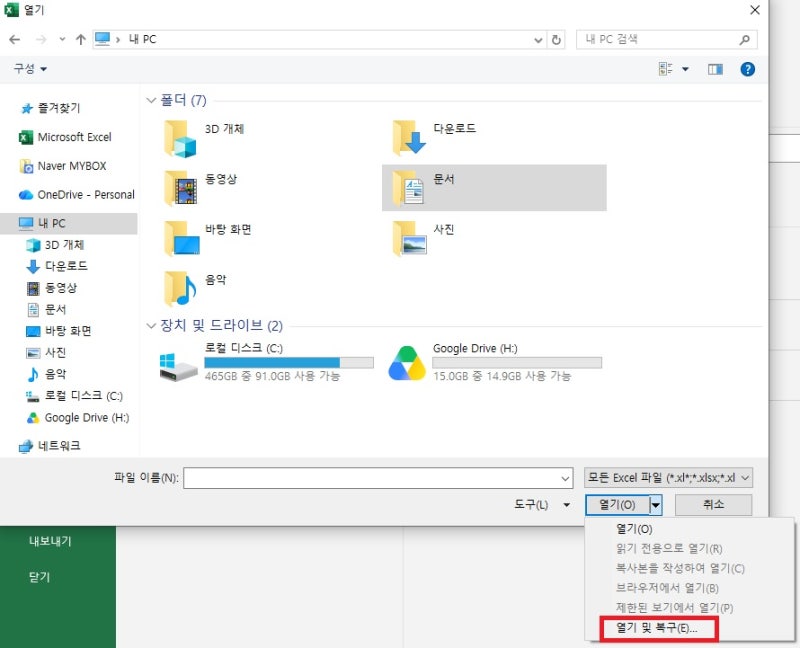Collapse the 폴더 (7) group
The image size is (800, 648).
pos(151,100)
